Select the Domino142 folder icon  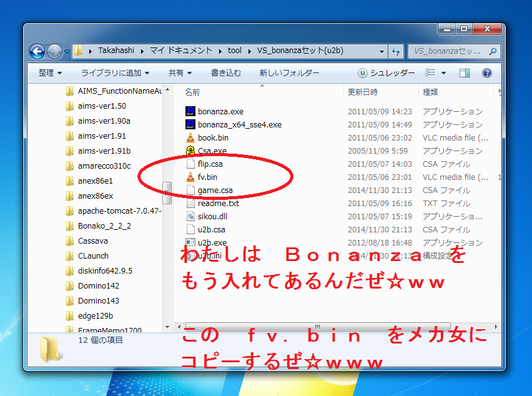(x=69, y=285)
